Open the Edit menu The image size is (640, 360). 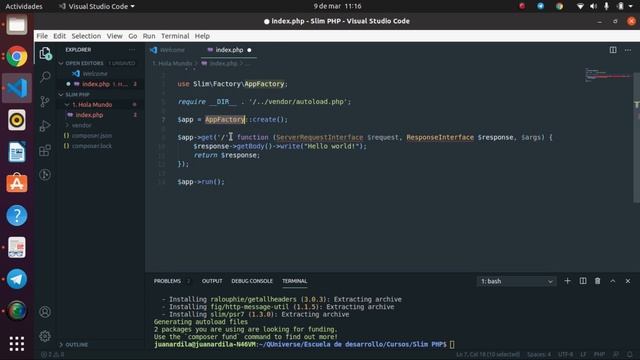click(60, 36)
